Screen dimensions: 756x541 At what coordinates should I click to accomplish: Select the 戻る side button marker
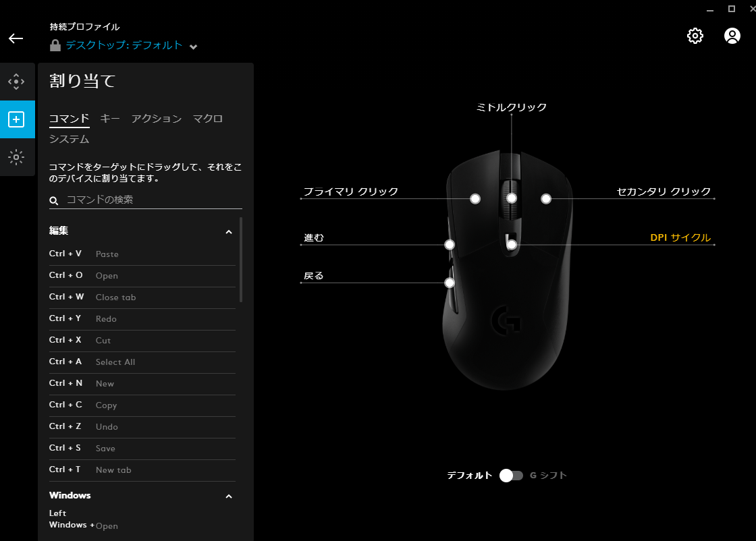450,283
